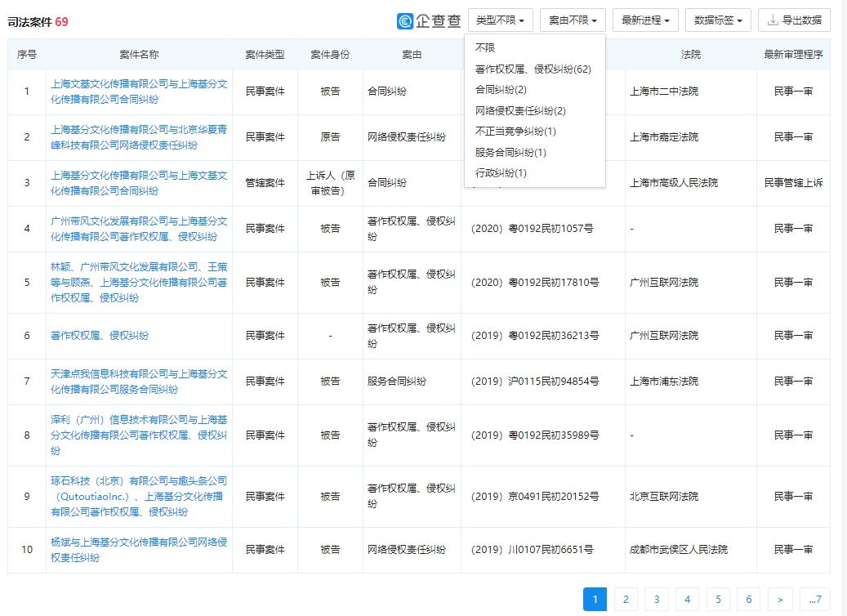
Task: Select 著作权权属、侵权纠纷(62) filter option
Action: click(535, 69)
